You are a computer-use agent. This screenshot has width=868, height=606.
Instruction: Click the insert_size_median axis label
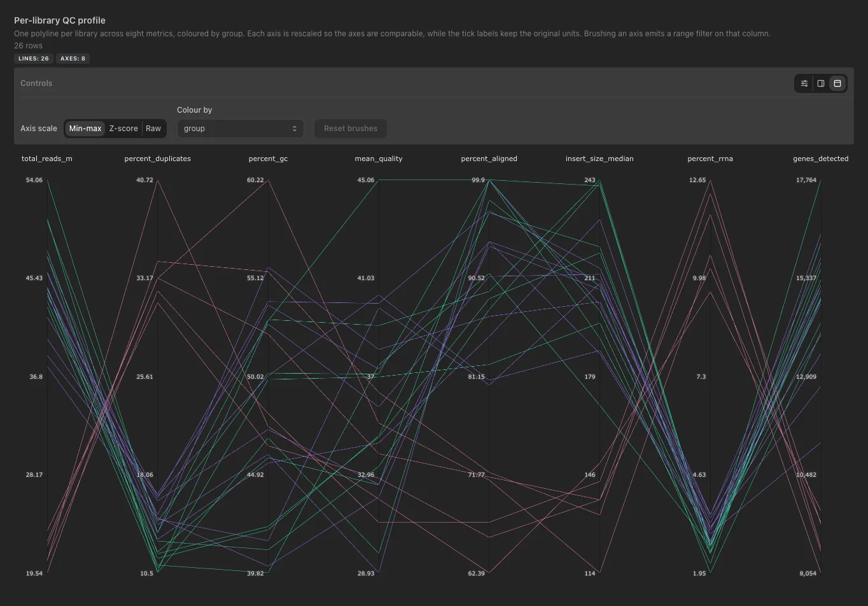(x=599, y=159)
